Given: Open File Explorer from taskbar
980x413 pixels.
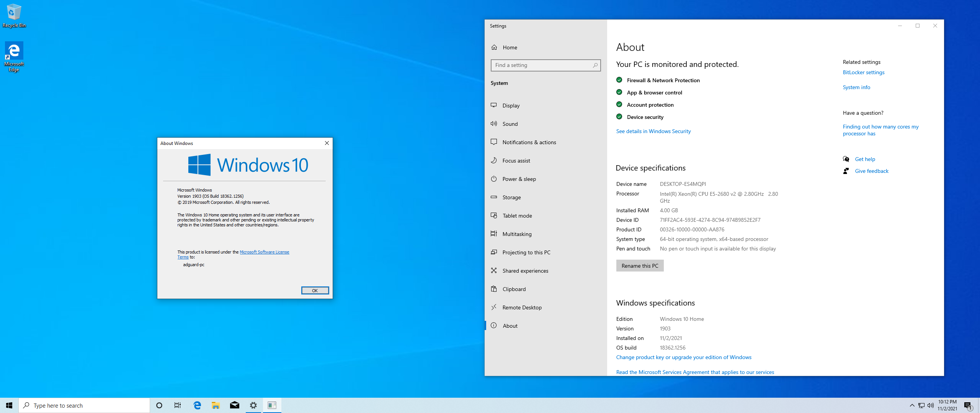Looking at the screenshot, I should pos(216,405).
